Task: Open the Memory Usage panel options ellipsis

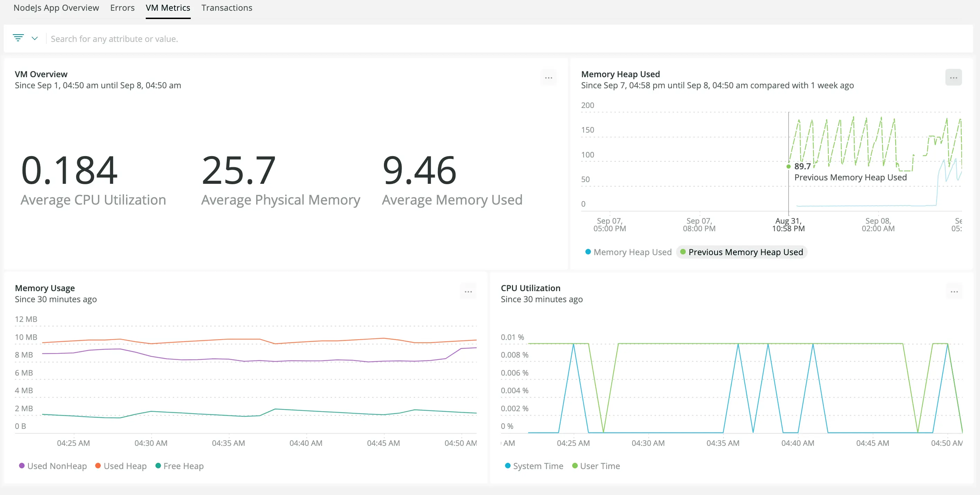Action: point(468,291)
